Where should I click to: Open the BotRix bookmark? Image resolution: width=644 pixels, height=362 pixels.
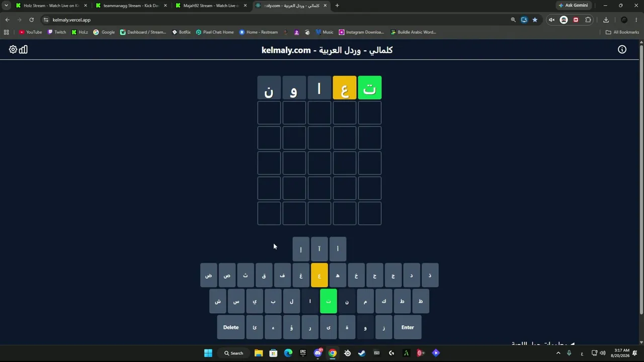click(181, 32)
